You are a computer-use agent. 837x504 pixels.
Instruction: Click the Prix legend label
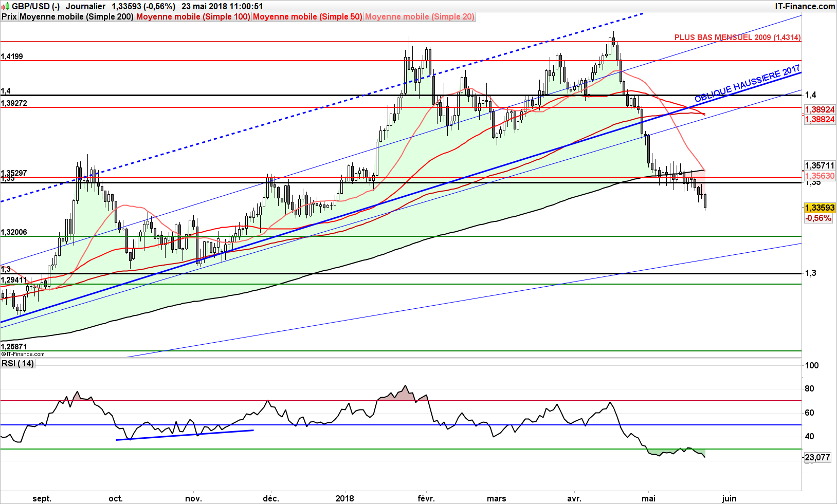pos(9,16)
